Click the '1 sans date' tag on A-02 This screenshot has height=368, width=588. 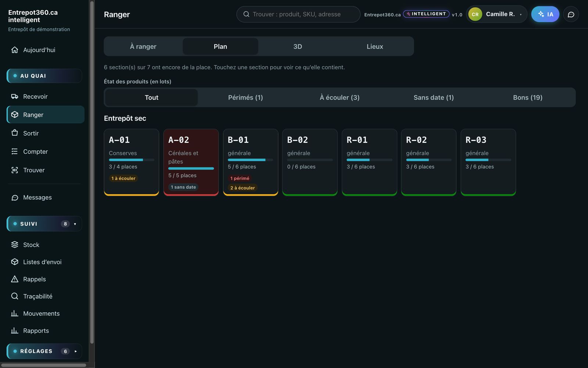[x=183, y=187]
